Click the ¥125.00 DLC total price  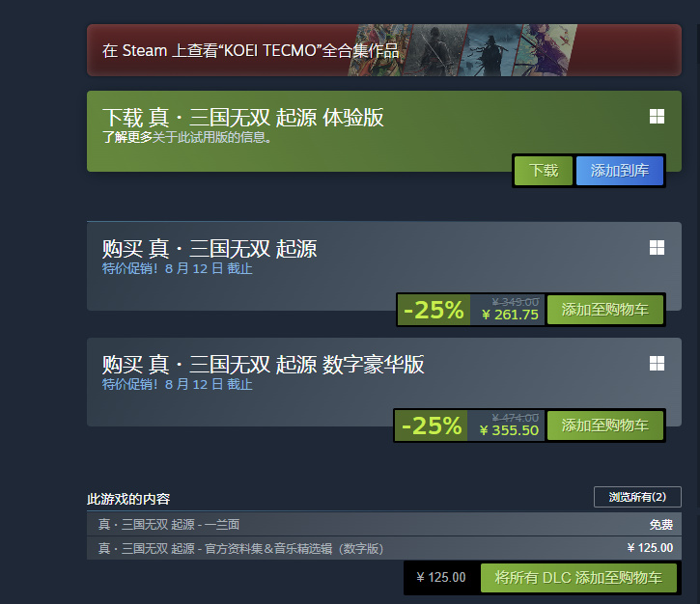point(441,577)
